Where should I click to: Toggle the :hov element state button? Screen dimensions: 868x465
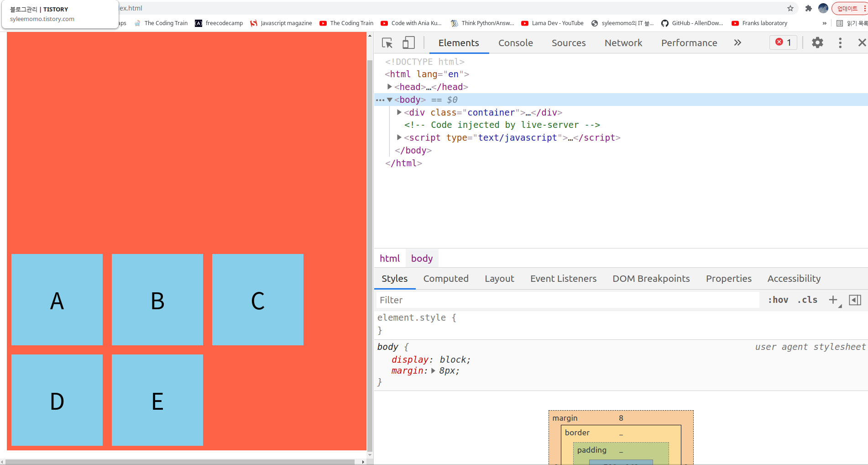coord(778,300)
